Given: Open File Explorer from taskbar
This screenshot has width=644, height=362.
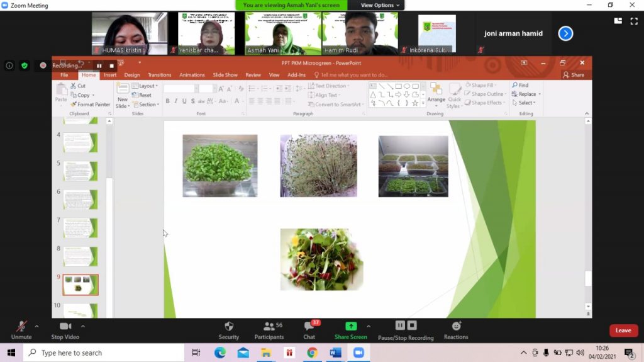Looking at the screenshot, I should coord(266,353).
